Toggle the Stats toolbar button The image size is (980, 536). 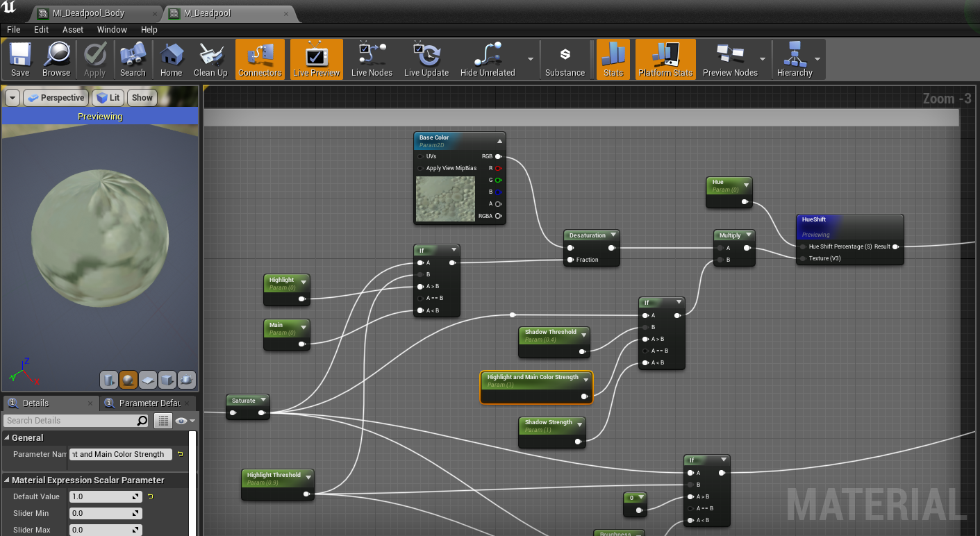point(613,59)
